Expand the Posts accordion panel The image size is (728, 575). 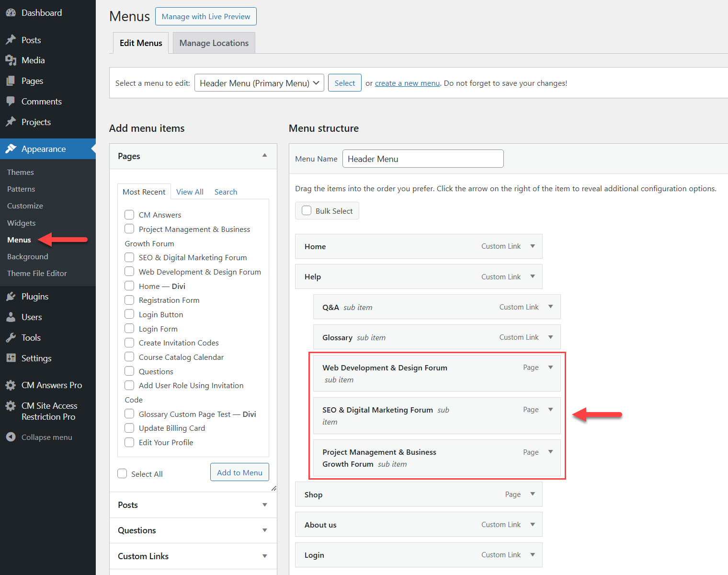click(x=193, y=505)
